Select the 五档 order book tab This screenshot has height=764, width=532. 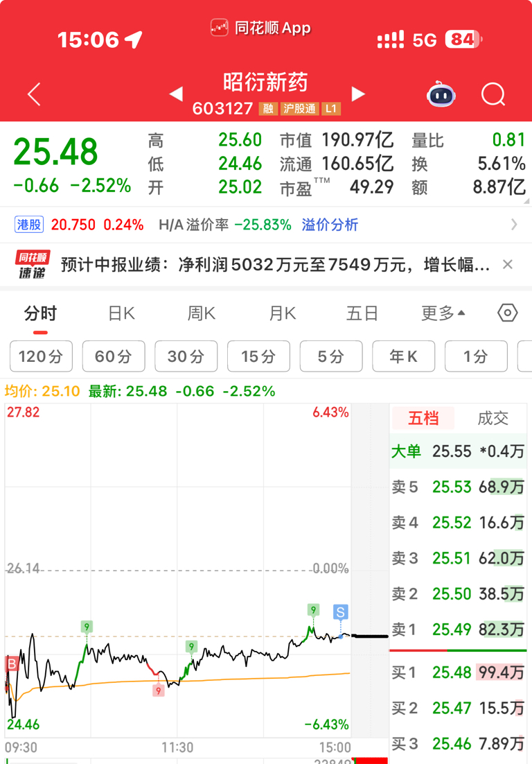(x=423, y=418)
